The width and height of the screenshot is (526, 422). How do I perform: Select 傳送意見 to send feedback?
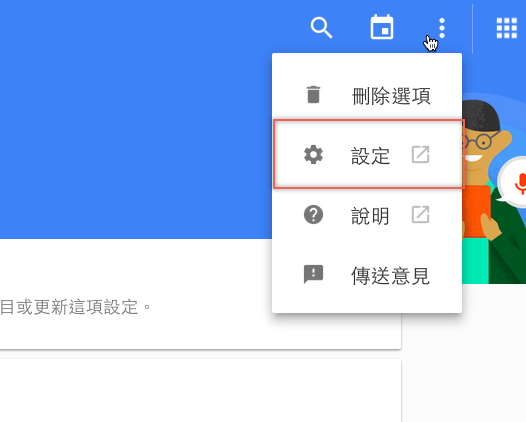coord(367,275)
